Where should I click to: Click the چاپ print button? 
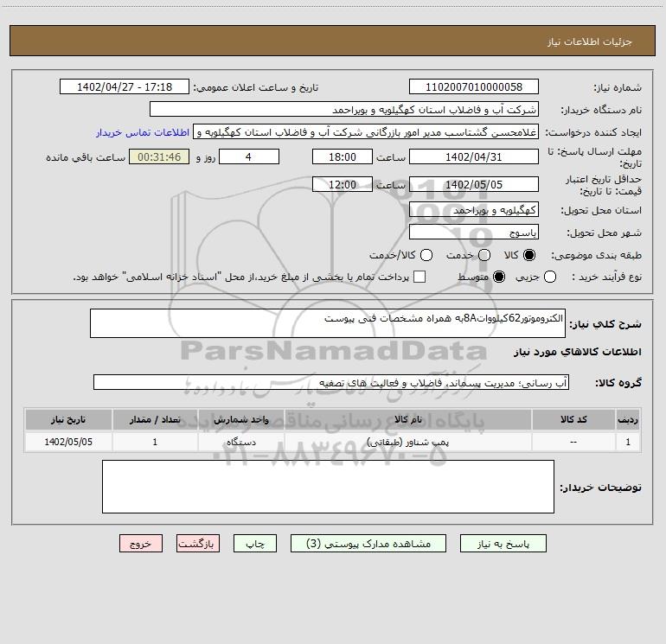point(255,544)
